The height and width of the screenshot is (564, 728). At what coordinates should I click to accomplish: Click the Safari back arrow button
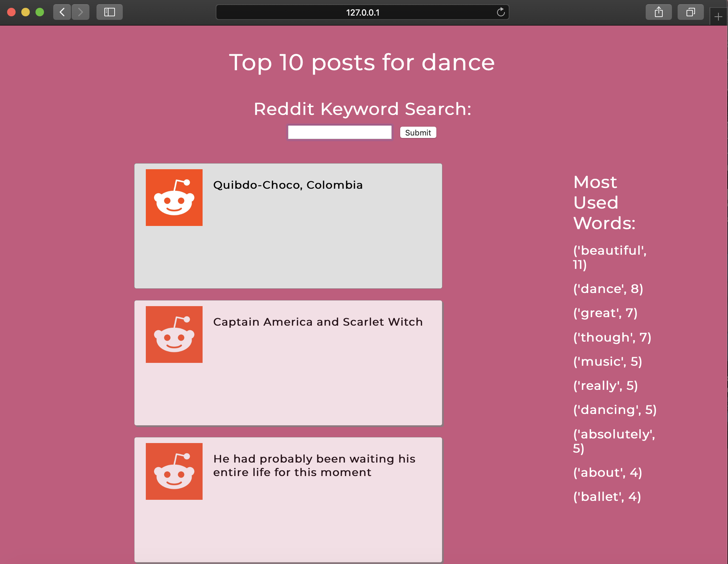[x=62, y=12]
